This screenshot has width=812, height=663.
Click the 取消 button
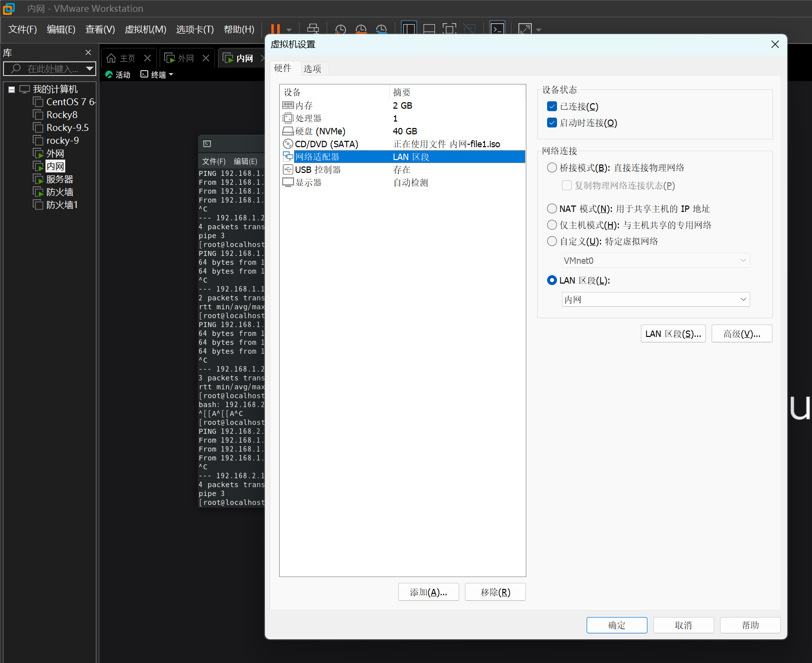point(684,625)
